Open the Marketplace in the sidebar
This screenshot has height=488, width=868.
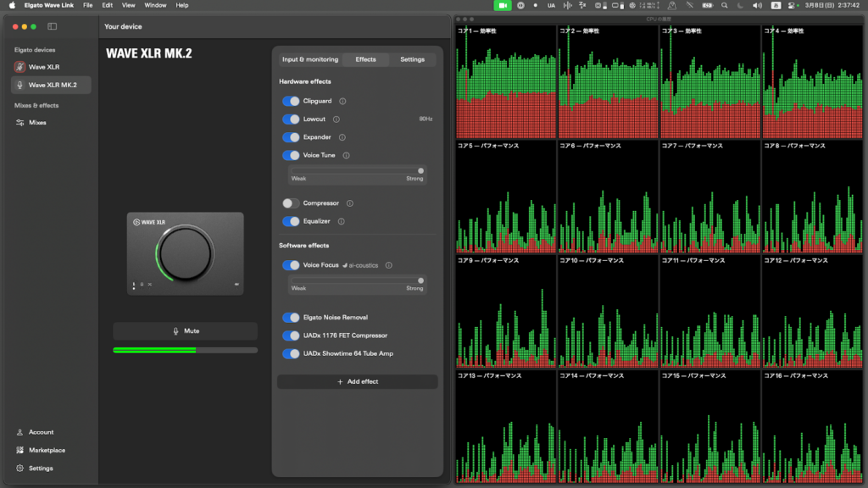46,450
